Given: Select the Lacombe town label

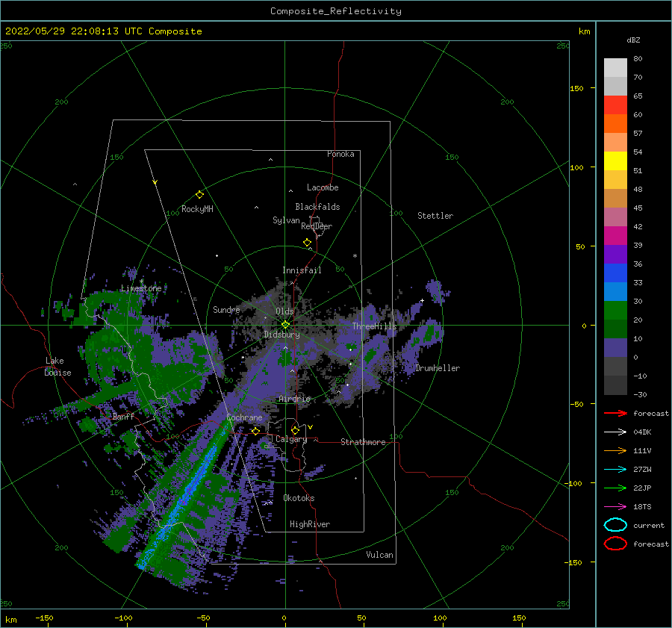Looking at the screenshot, I should click(x=323, y=187).
